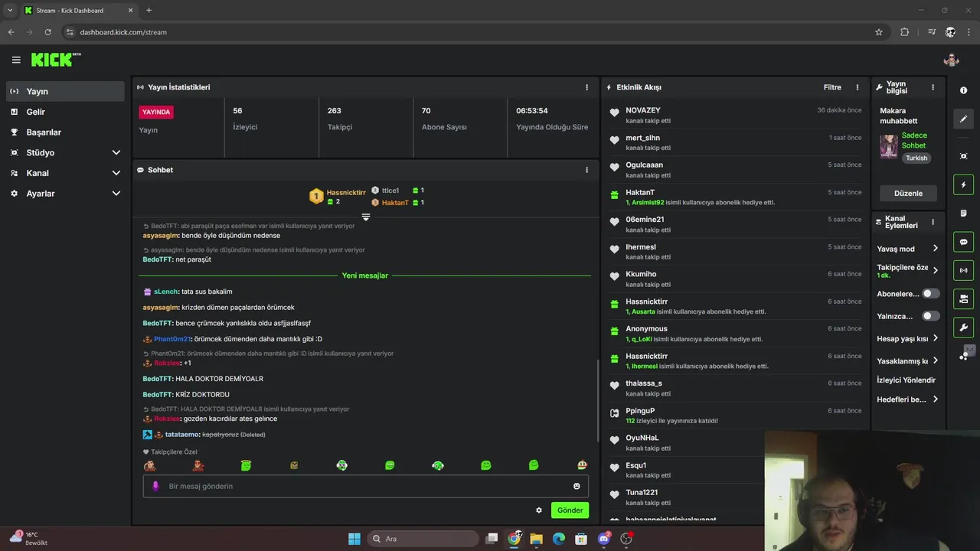The height and width of the screenshot is (551, 980).
Task: Toggle the stream camera widget icon
Action: point(963,298)
